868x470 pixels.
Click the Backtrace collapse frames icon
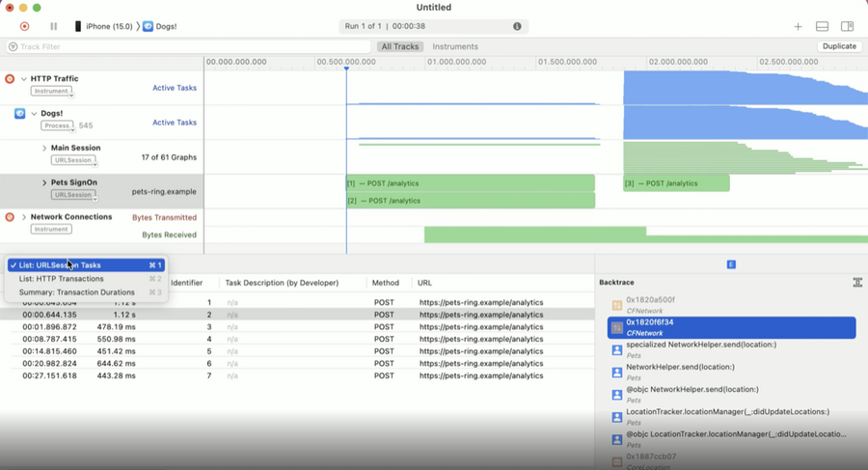point(857,283)
